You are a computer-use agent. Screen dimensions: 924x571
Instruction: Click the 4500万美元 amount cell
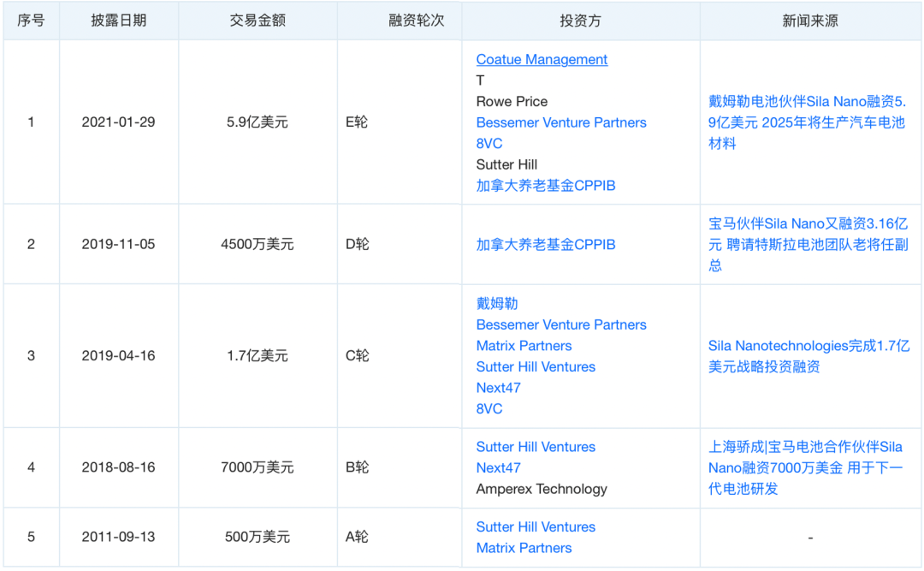pyautogui.click(x=258, y=244)
